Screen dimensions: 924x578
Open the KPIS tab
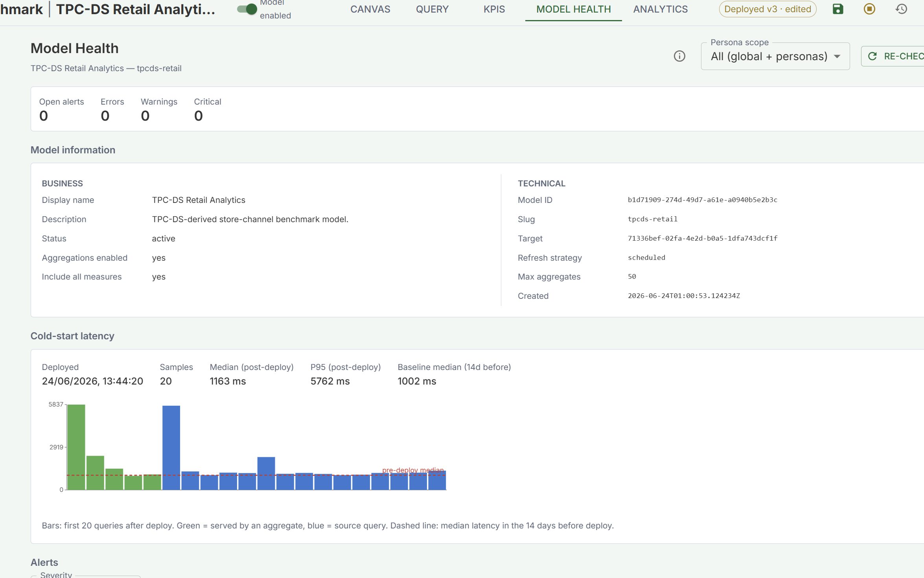(494, 9)
